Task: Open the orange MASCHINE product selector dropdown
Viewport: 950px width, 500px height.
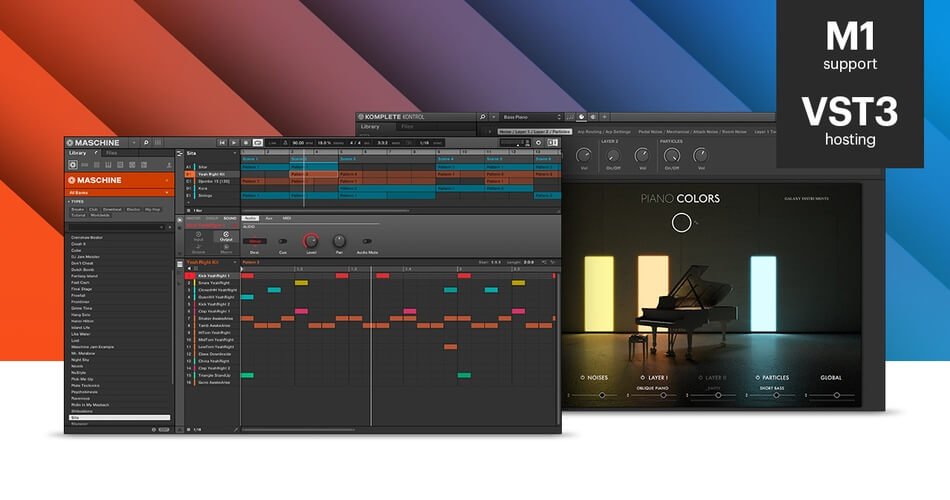Action: [x=119, y=180]
